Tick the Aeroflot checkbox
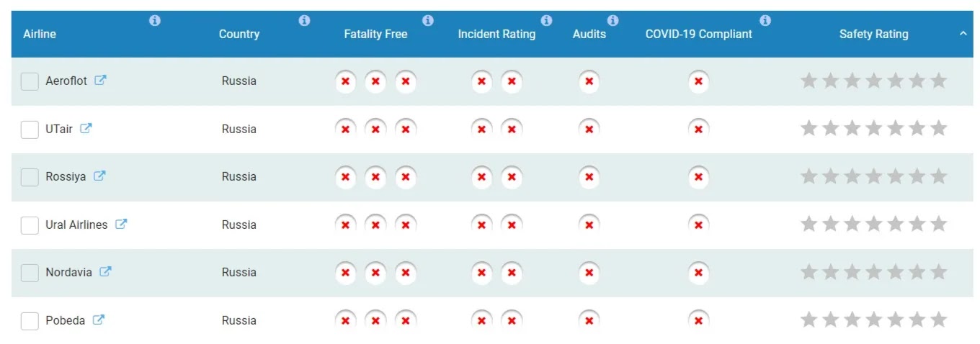The image size is (980, 344). [30, 81]
